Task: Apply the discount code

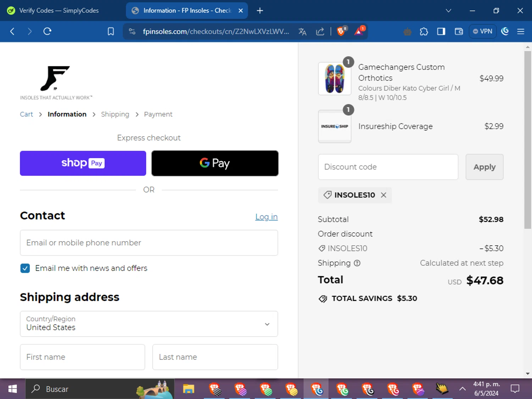Action: point(484,167)
